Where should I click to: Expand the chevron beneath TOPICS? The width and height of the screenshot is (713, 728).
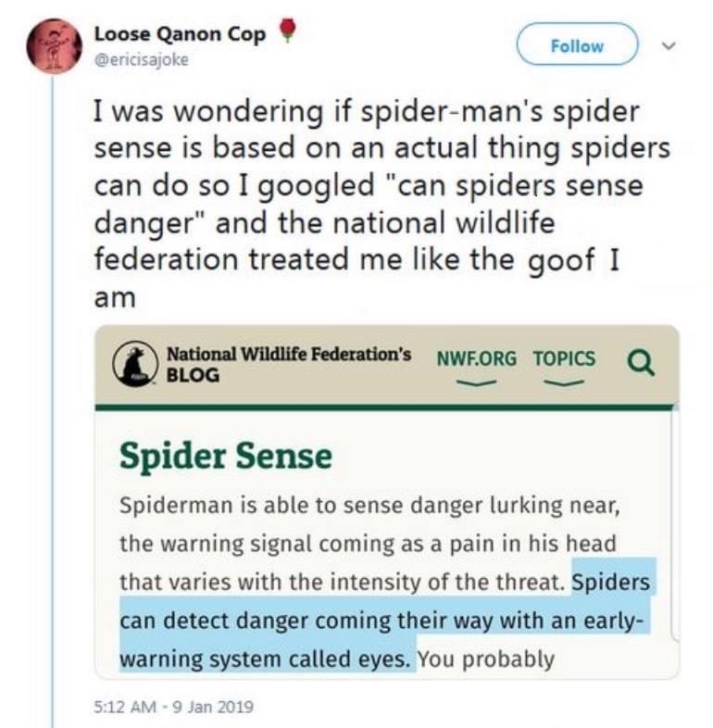point(564,381)
